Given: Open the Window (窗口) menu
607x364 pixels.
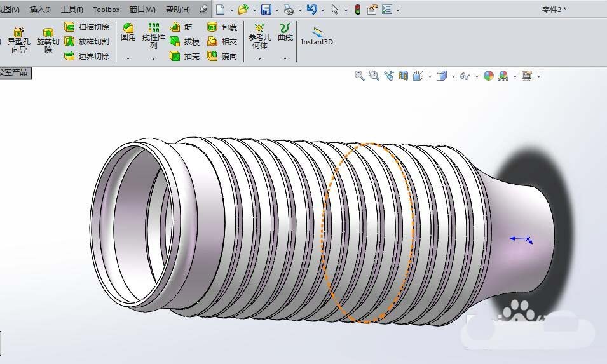Looking at the screenshot, I should 142,10.
